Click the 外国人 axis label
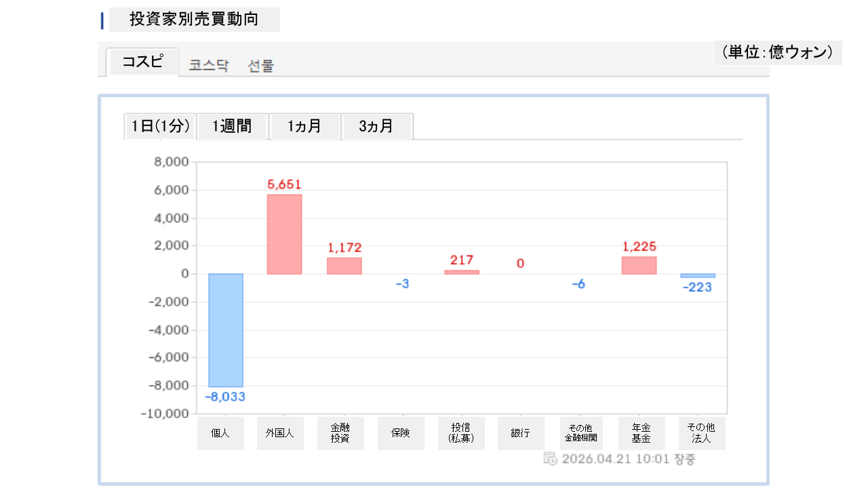868x488 pixels. click(280, 433)
